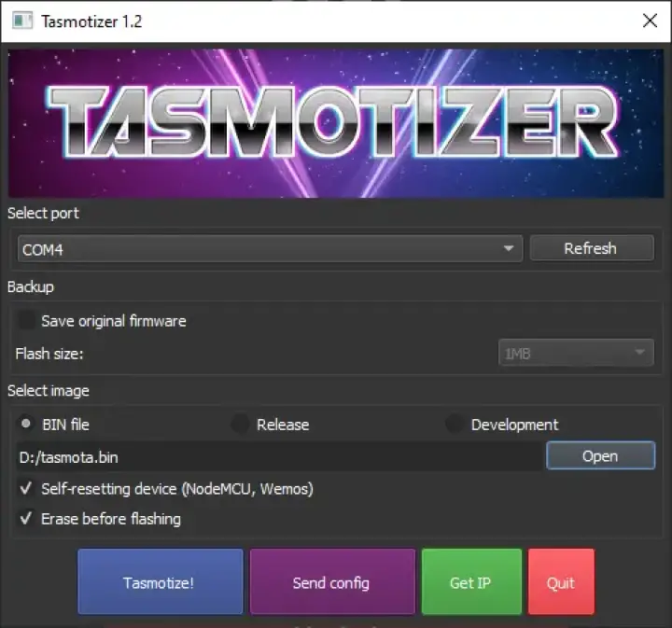The width and height of the screenshot is (672, 628).
Task: Click the Select image heading
Action: pyautogui.click(x=49, y=391)
